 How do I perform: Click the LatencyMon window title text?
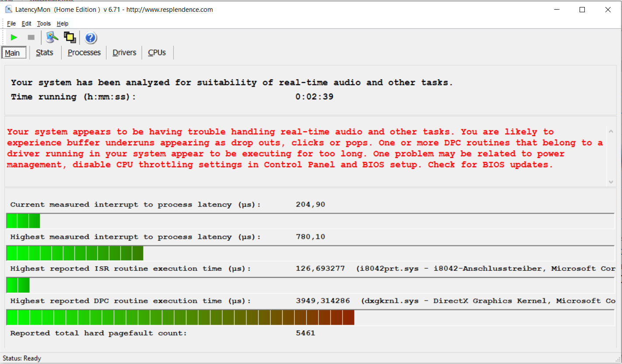pos(115,10)
